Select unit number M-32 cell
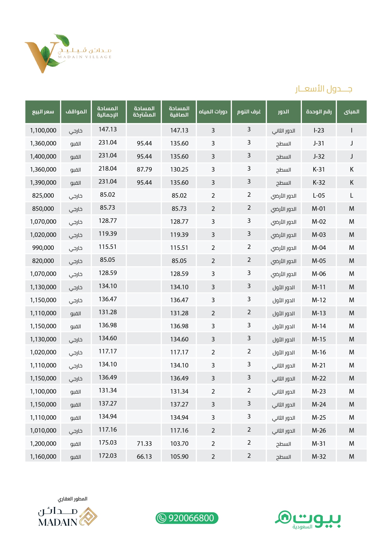 [x=318, y=456]
